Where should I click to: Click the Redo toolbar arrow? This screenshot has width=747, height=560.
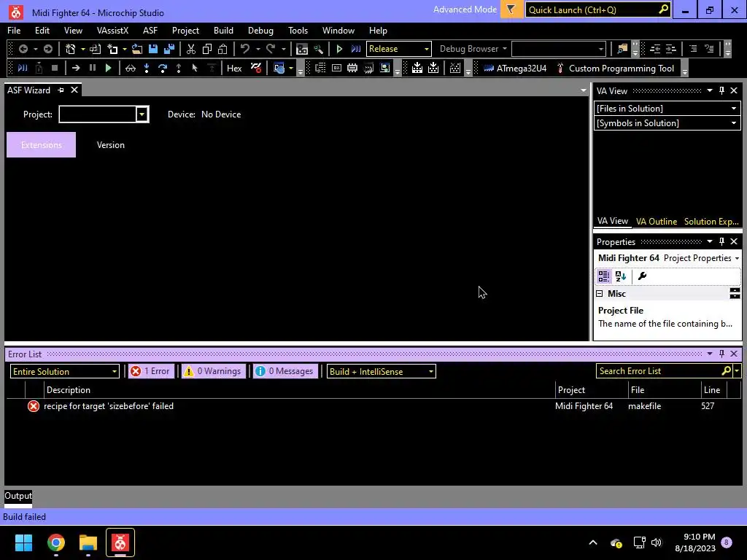click(271, 49)
